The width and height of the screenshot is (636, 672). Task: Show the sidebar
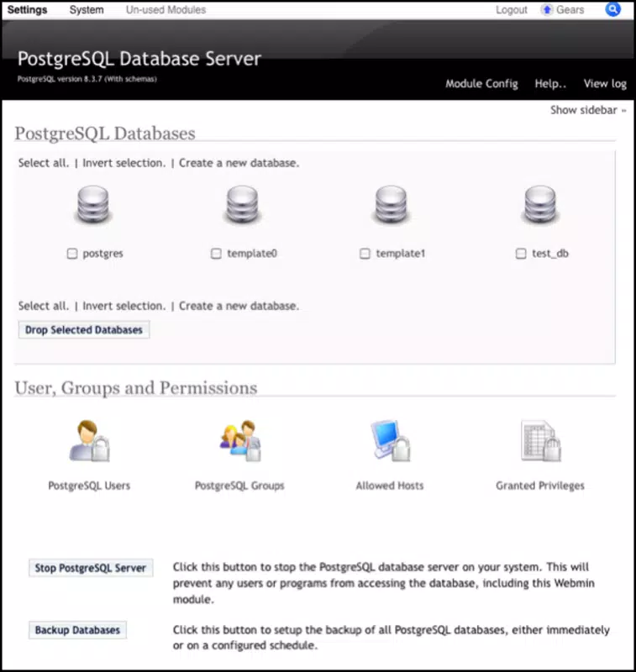[588, 110]
